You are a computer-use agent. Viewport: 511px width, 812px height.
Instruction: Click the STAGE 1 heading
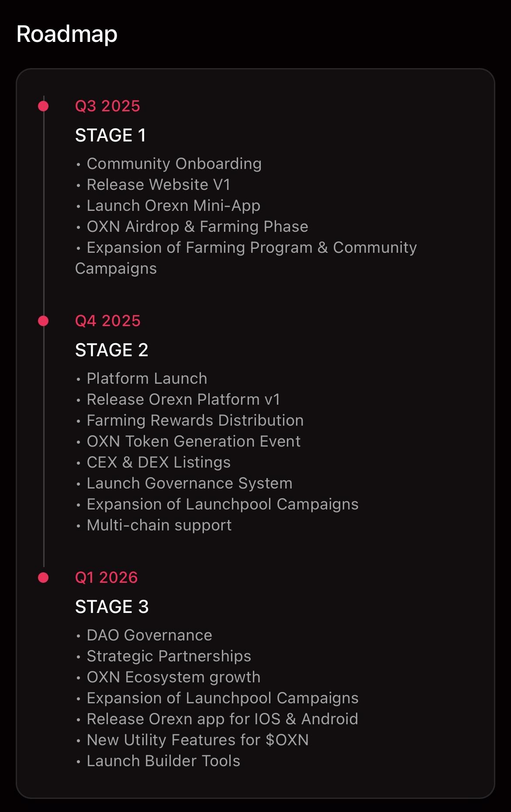point(110,135)
